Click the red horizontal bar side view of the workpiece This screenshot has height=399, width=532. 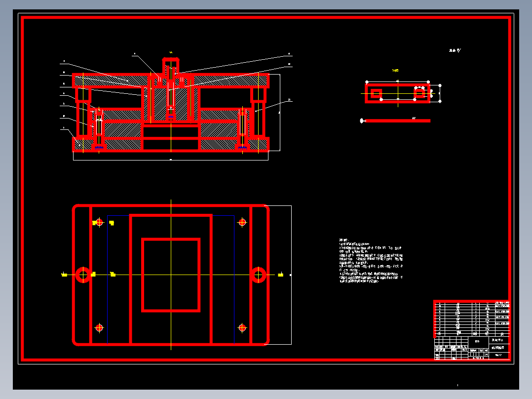(x=398, y=120)
